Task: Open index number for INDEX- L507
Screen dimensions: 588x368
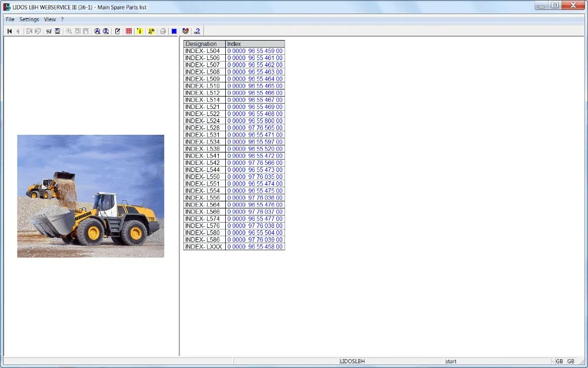Action: (x=255, y=65)
